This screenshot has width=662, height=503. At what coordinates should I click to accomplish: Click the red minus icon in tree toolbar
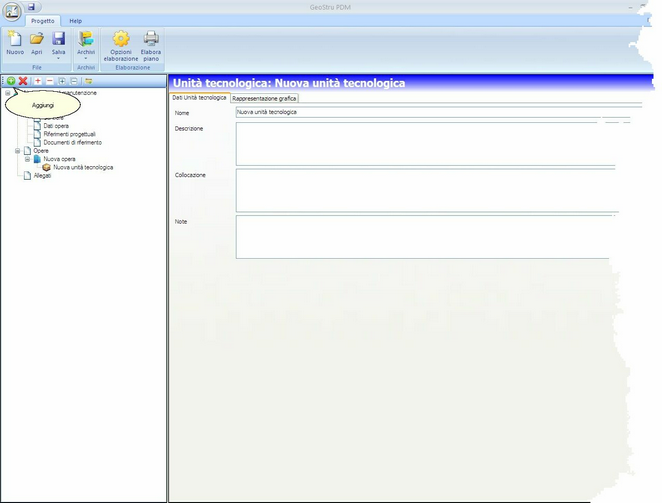point(50,81)
